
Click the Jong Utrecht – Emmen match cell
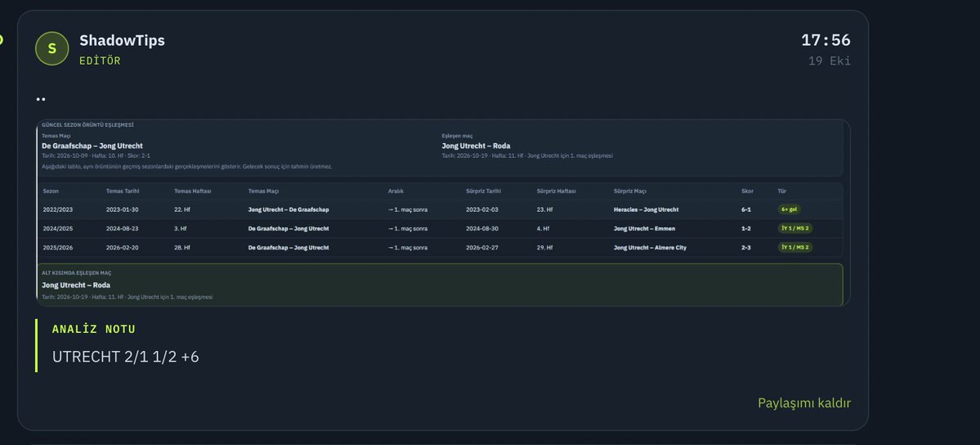tap(644, 229)
